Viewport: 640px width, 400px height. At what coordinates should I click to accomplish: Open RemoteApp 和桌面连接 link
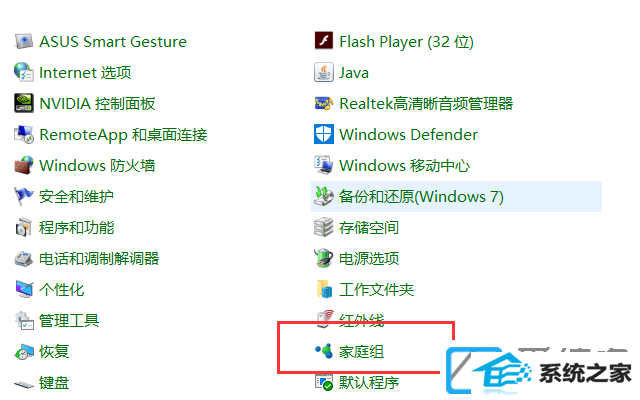pos(123,135)
